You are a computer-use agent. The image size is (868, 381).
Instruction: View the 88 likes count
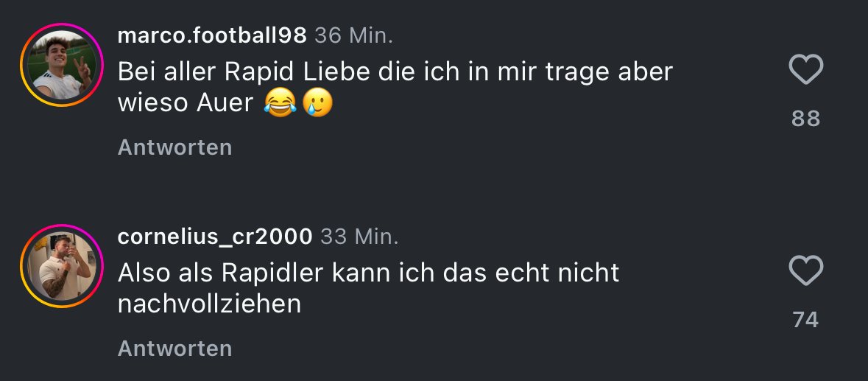pyautogui.click(x=805, y=119)
